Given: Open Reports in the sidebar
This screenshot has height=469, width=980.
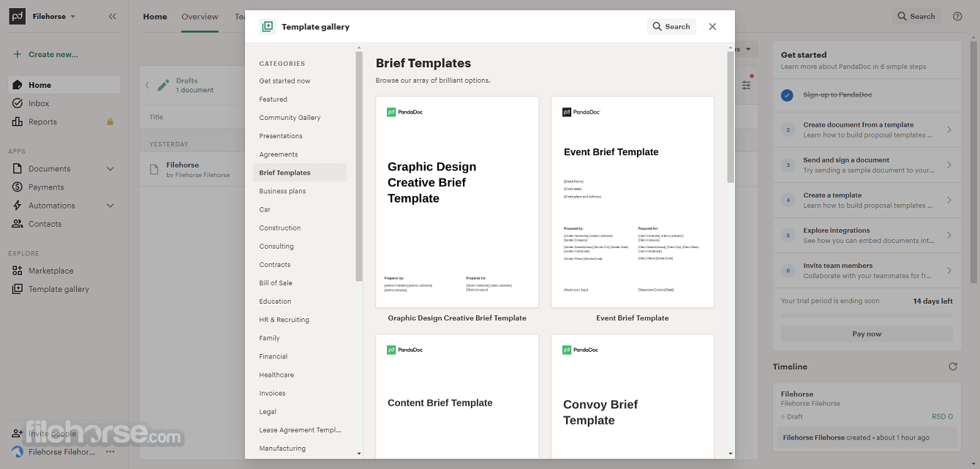Looking at the screenshot, I should click(x=42, y=121).
